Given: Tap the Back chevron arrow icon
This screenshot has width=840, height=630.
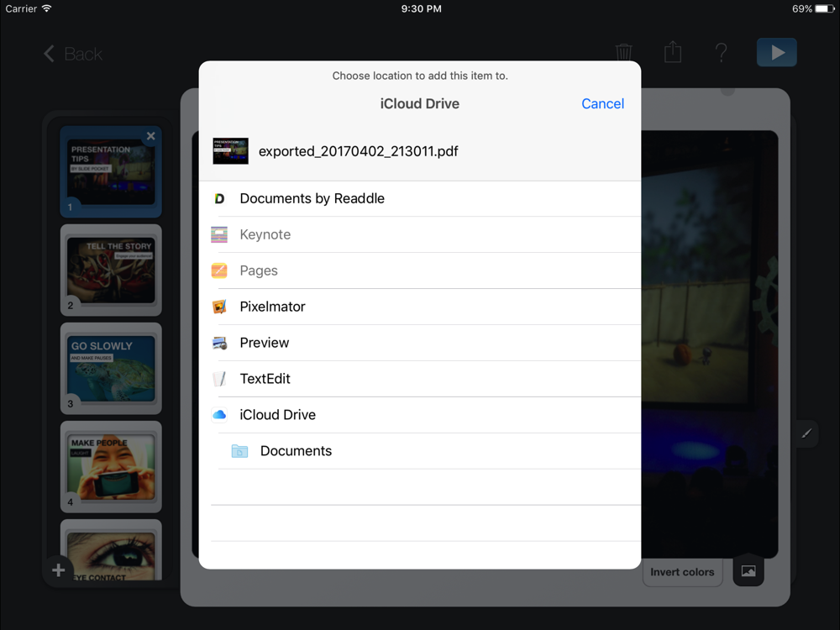Looking at the screenshot, I should point(49,54).
